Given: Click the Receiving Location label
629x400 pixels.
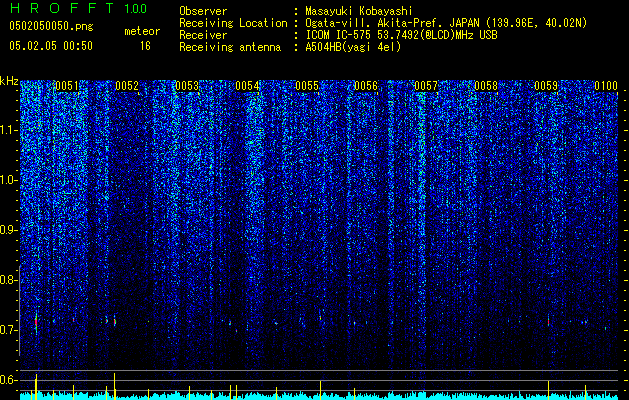Looking at the screenshot, I should pyautogui.click(x=233, y=23).
